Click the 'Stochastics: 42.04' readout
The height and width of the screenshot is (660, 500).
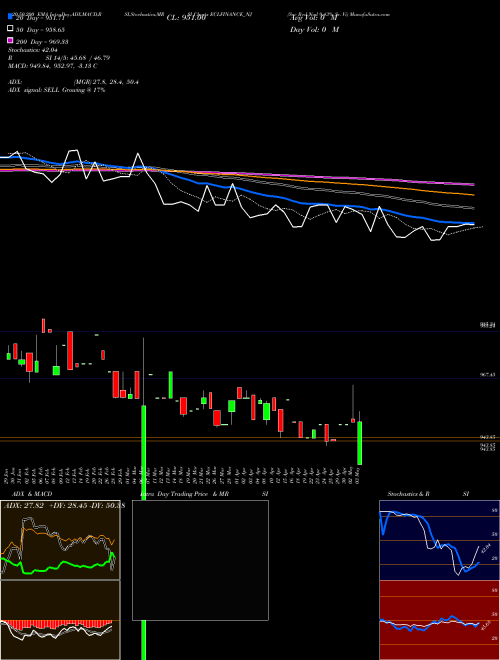[x=32, y=50]
